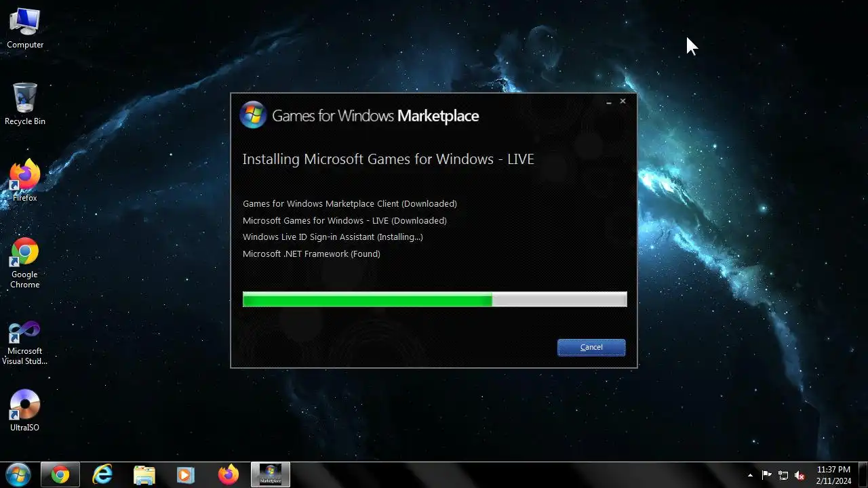Click 'Games for Windows Marketplace Client (Downloaded)' line
868x488 pixels.
click(350, 203)
